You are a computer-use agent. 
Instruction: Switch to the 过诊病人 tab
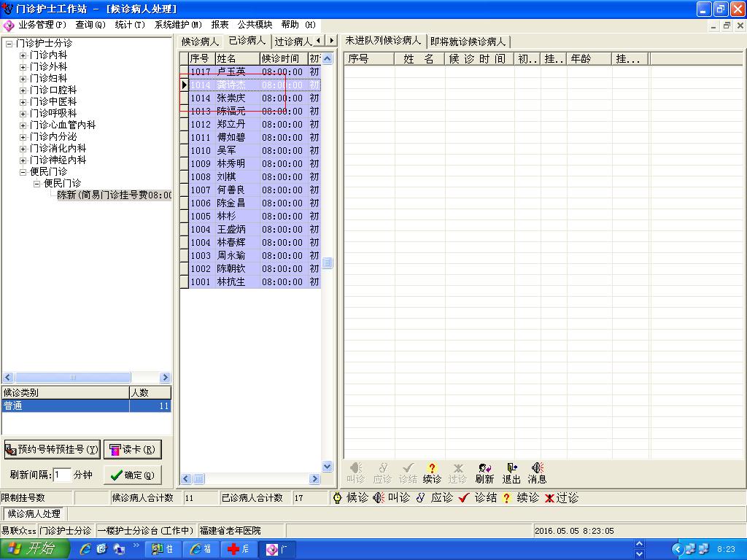tap(293, 42)
